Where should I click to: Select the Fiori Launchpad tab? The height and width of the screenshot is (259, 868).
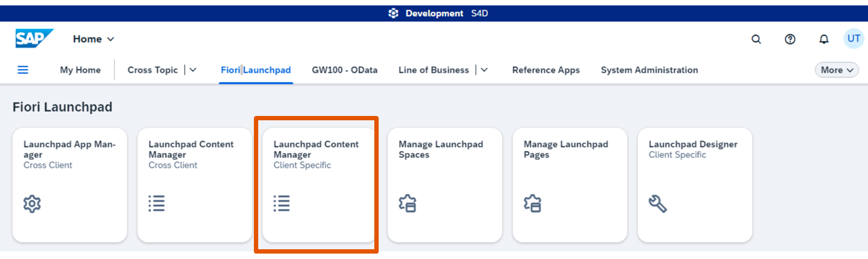point(256,70)
